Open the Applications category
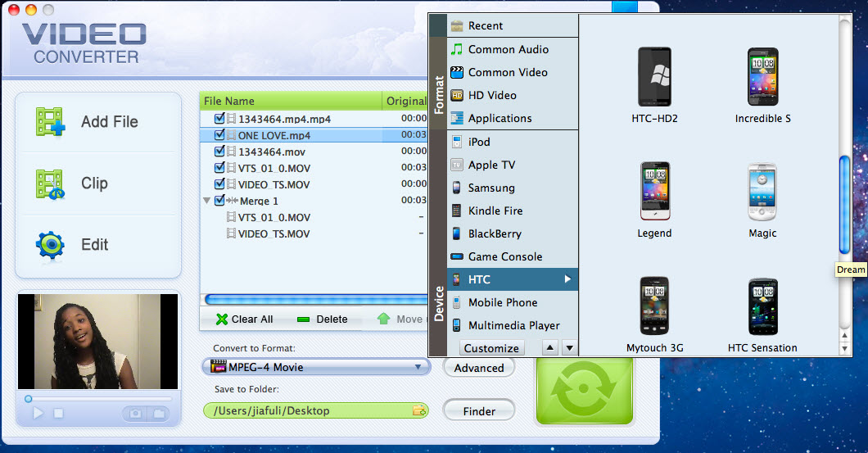Image resolution: width=868 pixels, height=453 pixels. pos(513,118)
